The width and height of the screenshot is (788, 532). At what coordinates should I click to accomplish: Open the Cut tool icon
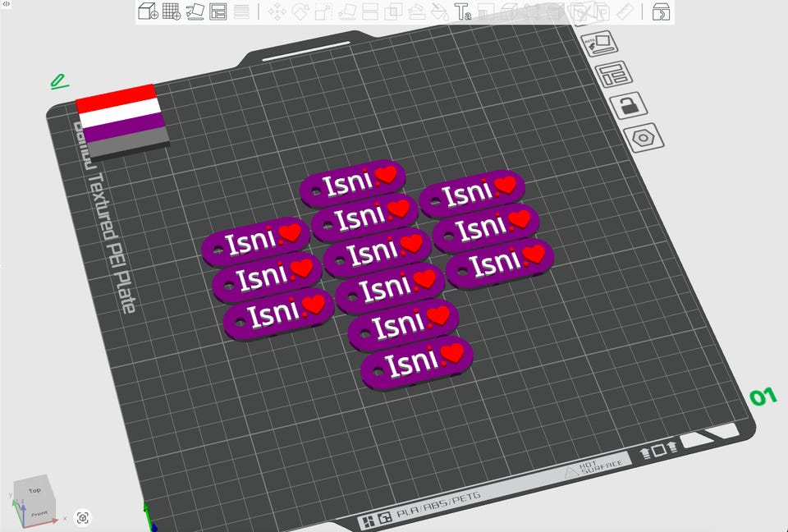(x=370, y=11)
